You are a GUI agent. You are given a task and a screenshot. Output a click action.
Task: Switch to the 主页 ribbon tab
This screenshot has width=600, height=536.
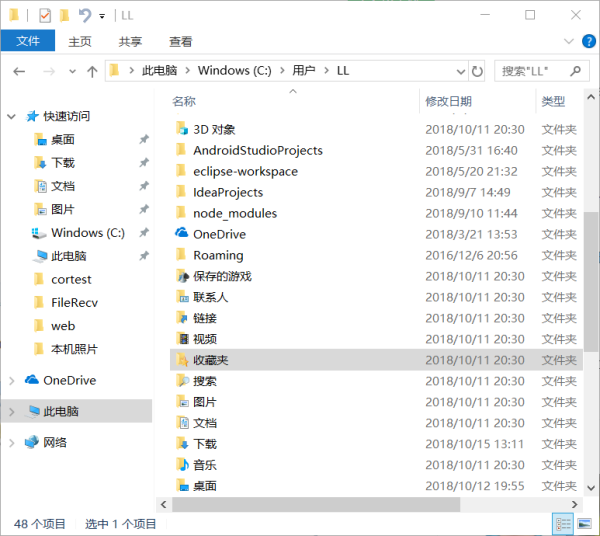click(80, 41)
